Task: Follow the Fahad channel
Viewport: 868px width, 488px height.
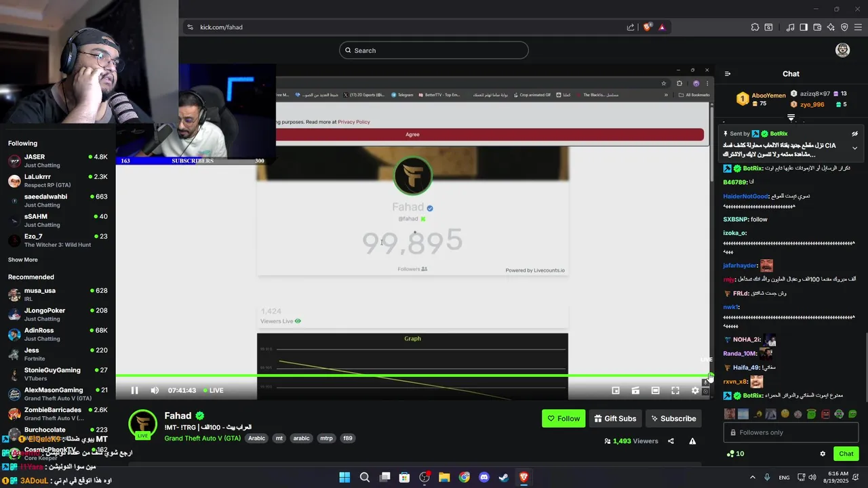Action: tap(564, 419)
